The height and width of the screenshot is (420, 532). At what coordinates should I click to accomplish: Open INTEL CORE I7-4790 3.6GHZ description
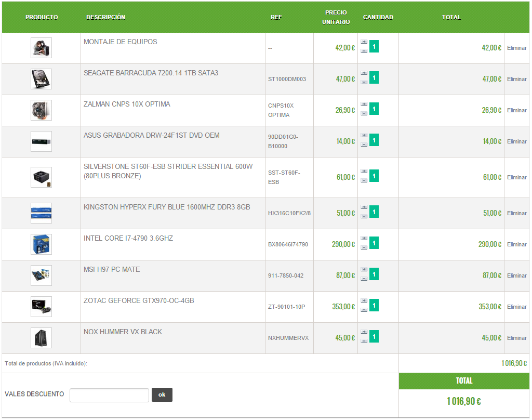[x=128, y=239]
